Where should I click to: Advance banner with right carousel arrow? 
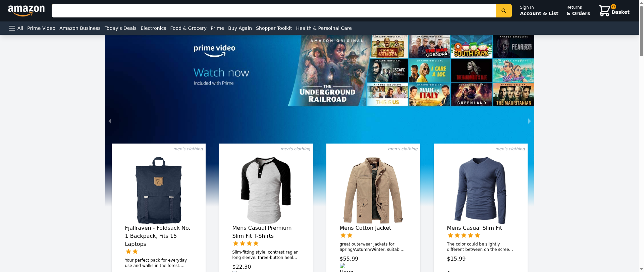pyautogui.click(x=529, y=121)
